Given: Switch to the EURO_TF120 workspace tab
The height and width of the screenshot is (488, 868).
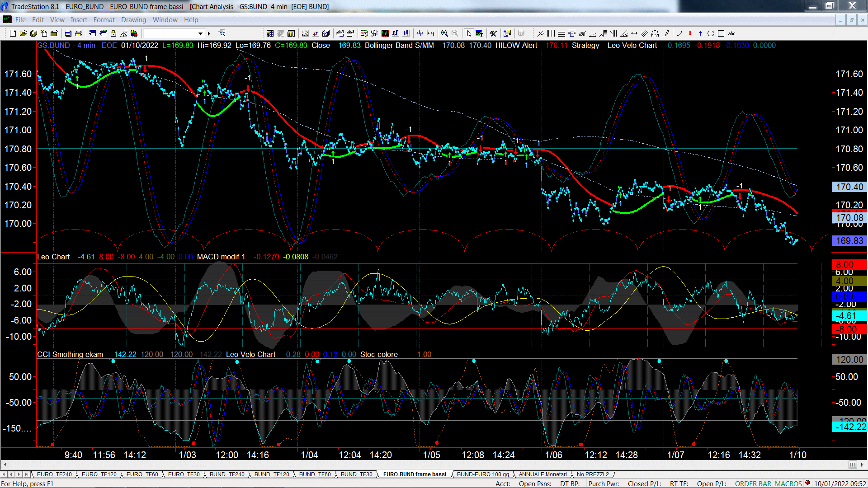Looking at the screenshot, I should click(99, 474).
